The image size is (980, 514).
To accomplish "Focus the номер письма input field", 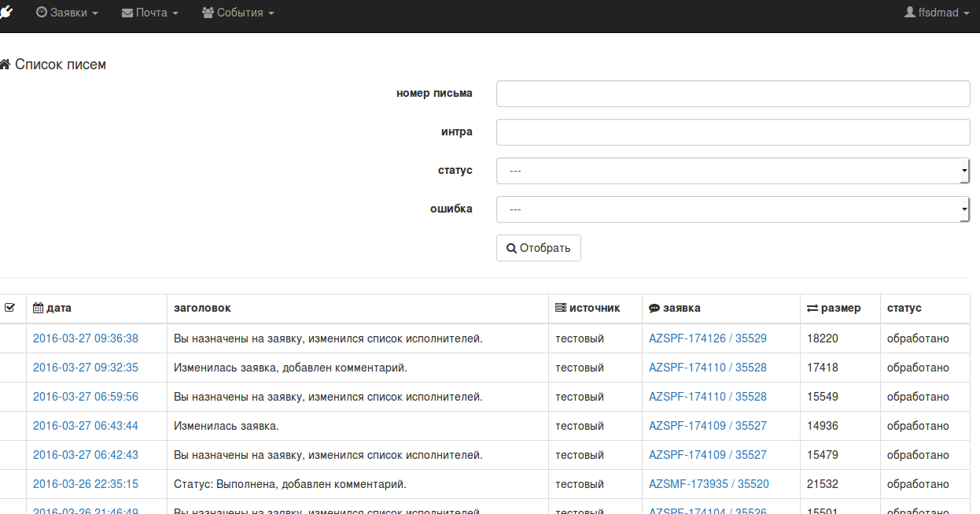I will point(732,94).
